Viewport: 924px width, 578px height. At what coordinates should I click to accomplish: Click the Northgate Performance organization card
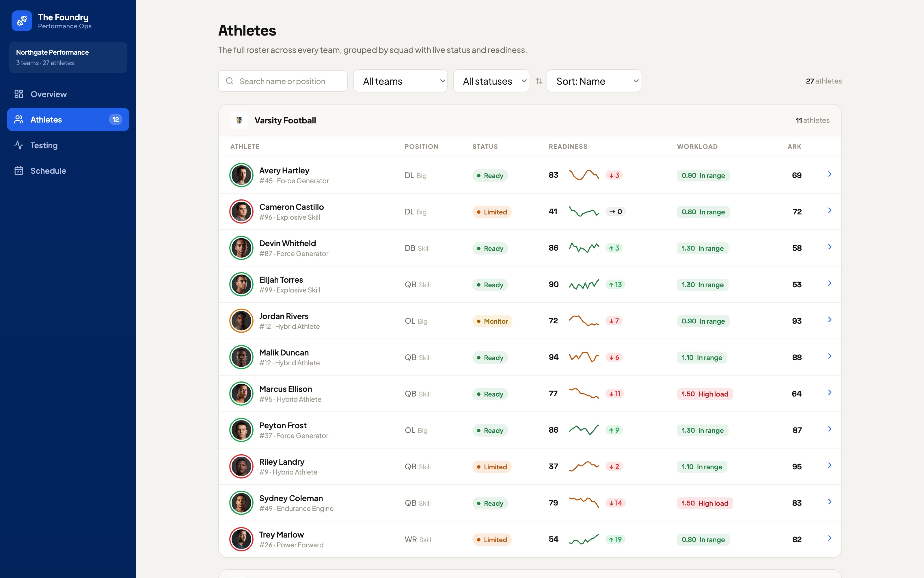point(68,57)
